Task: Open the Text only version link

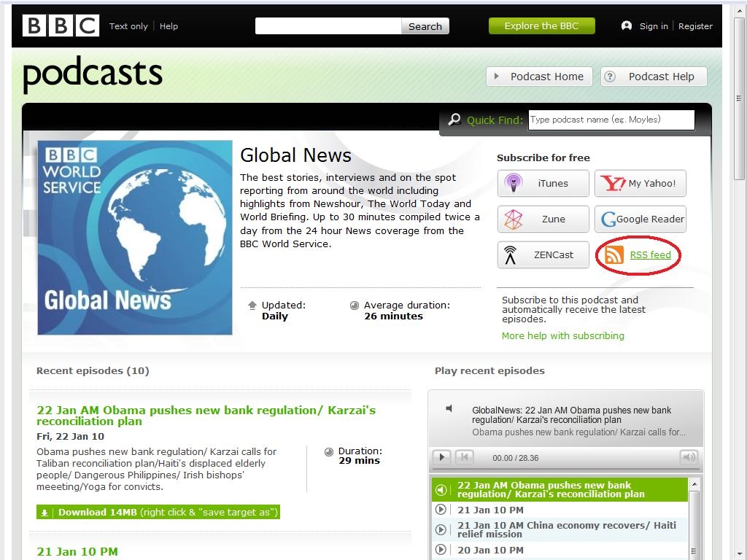Action: [x=128, y=26]
